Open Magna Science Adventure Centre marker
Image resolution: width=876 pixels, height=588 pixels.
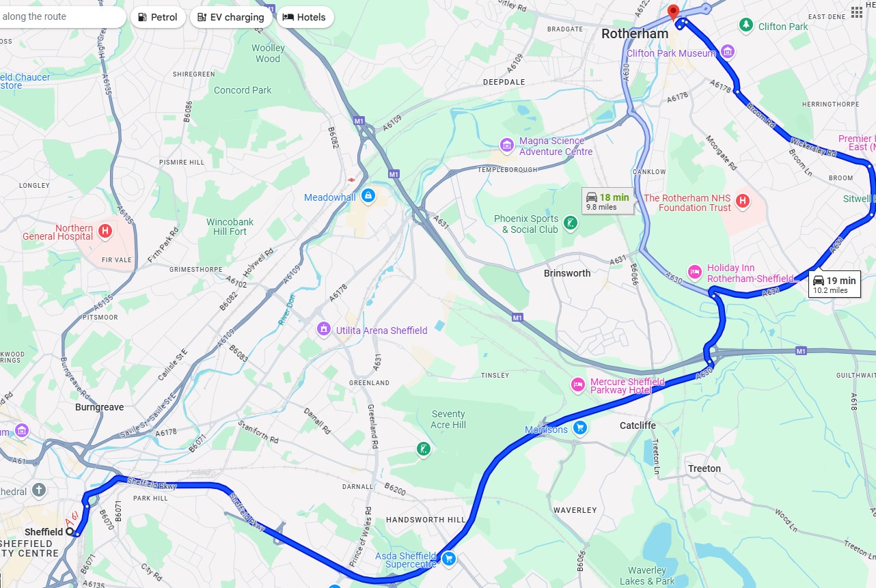tap(507, 145)
